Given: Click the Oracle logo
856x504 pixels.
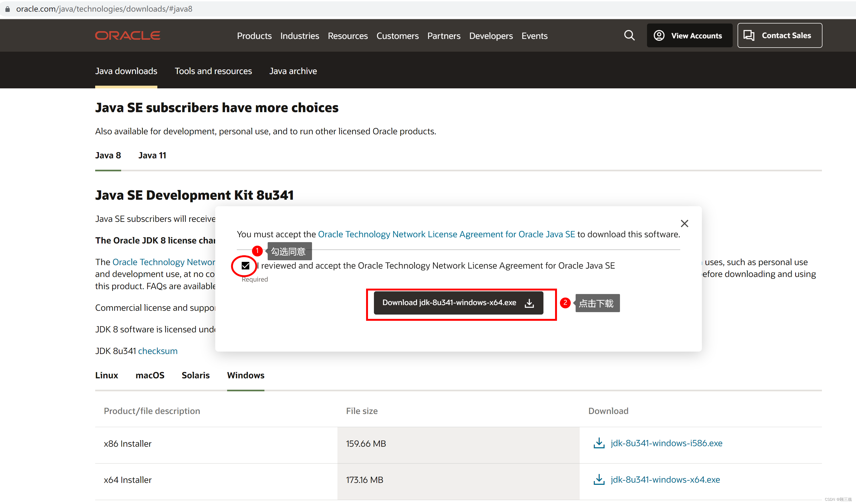Looking at the screenshot, I should coord(127,36).
